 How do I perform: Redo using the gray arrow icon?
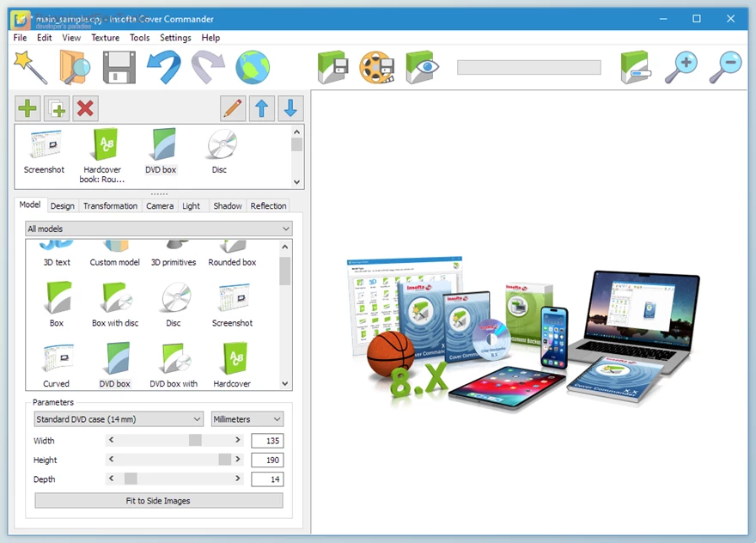[208, 67]
